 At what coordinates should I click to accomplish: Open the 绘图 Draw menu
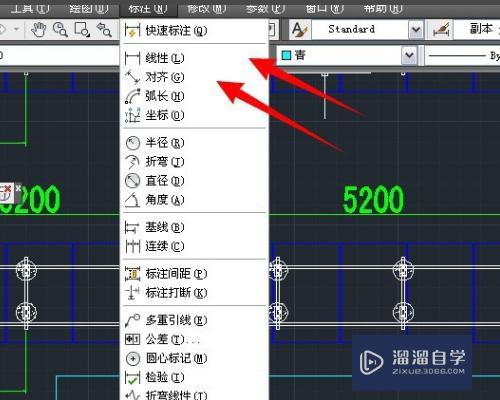pyautogui.click(x=89, y=9)
